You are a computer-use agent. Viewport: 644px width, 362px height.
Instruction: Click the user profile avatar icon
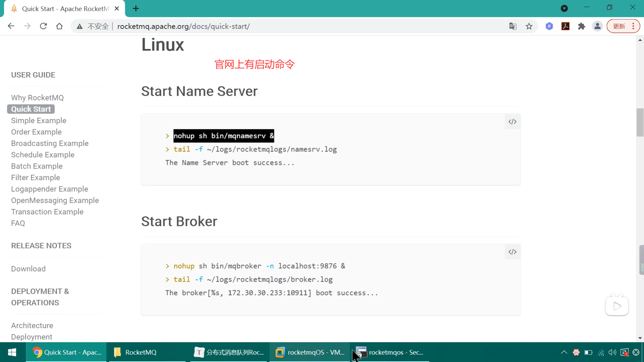(x=597, y=26)
